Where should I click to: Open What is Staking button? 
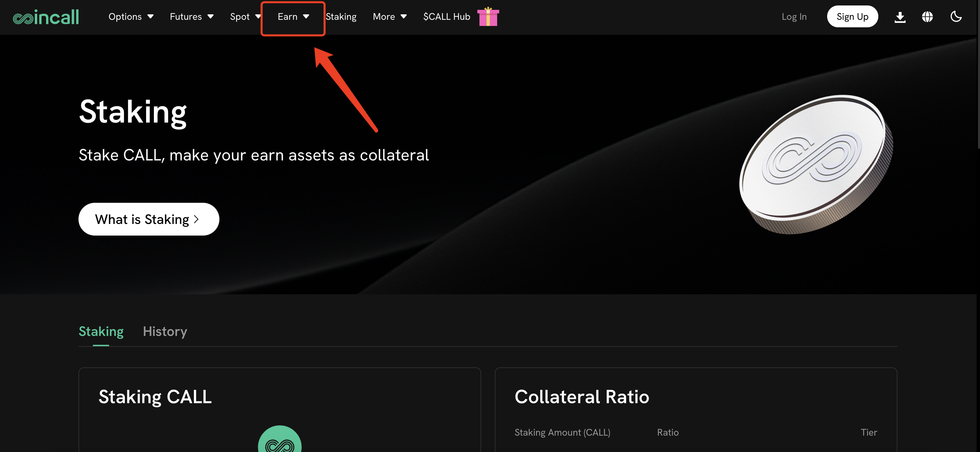(149, 219)
